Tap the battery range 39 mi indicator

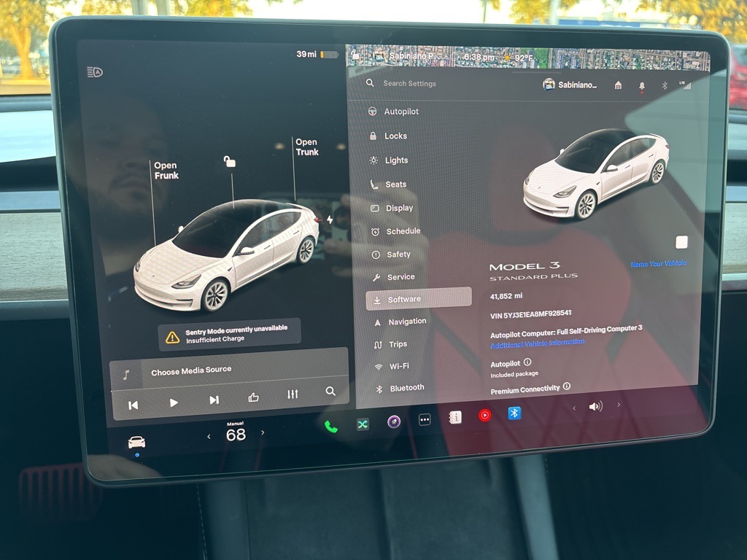317,54
